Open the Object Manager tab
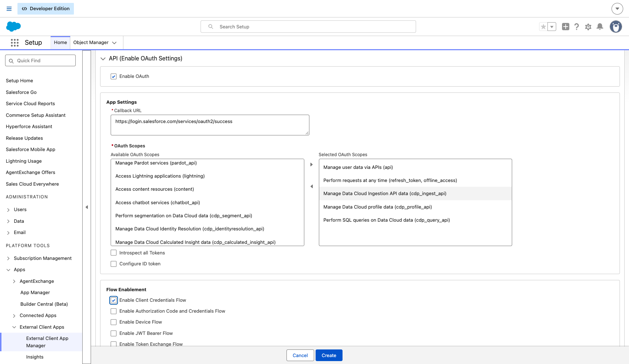Viewport: 629px width, 364px height. click(91, 43)
